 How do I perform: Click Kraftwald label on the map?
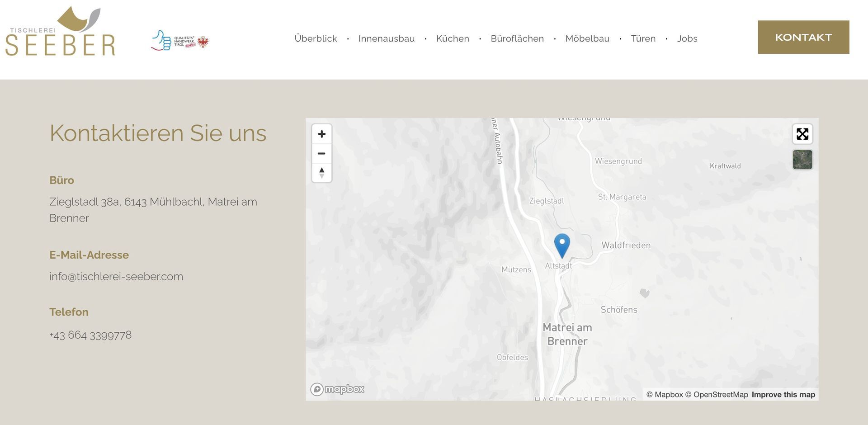(x=725, y=166)
